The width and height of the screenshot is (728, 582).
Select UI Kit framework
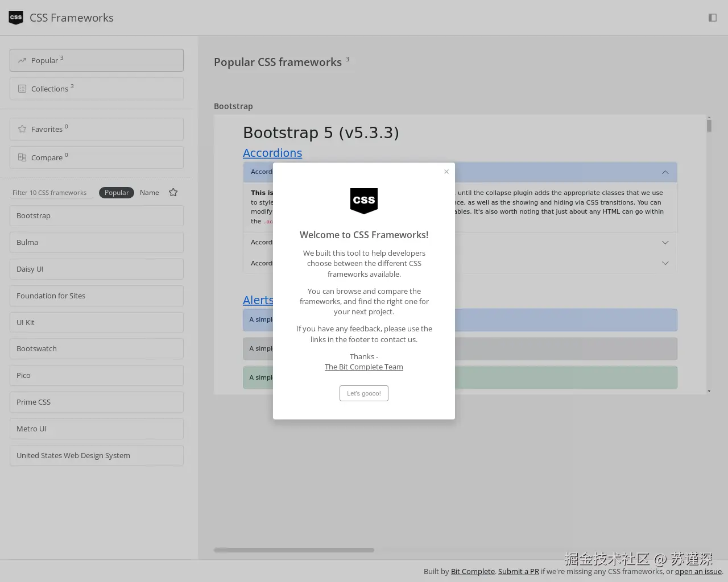(97, 322)
